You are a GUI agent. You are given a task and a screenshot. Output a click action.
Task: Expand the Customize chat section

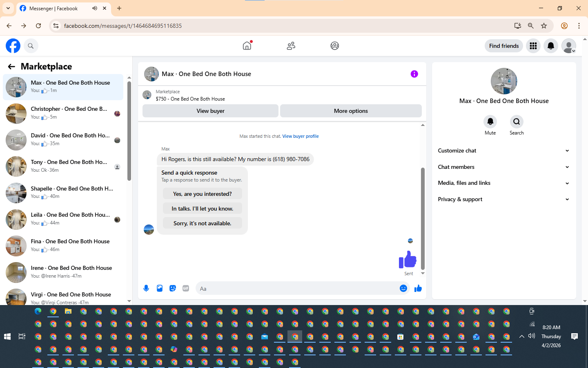(503, 150)
